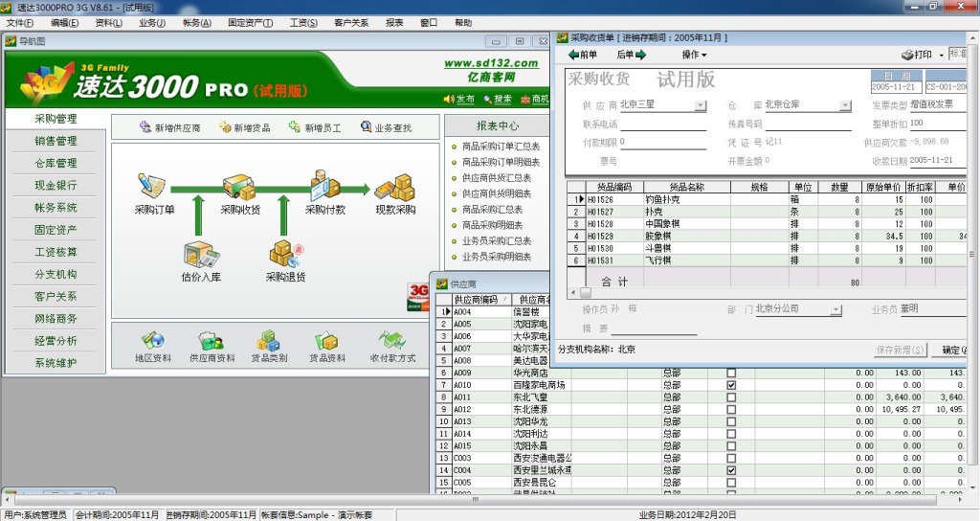980x521 pixels.
Task: Open 货品类别 icon
Action: (269, 341)
